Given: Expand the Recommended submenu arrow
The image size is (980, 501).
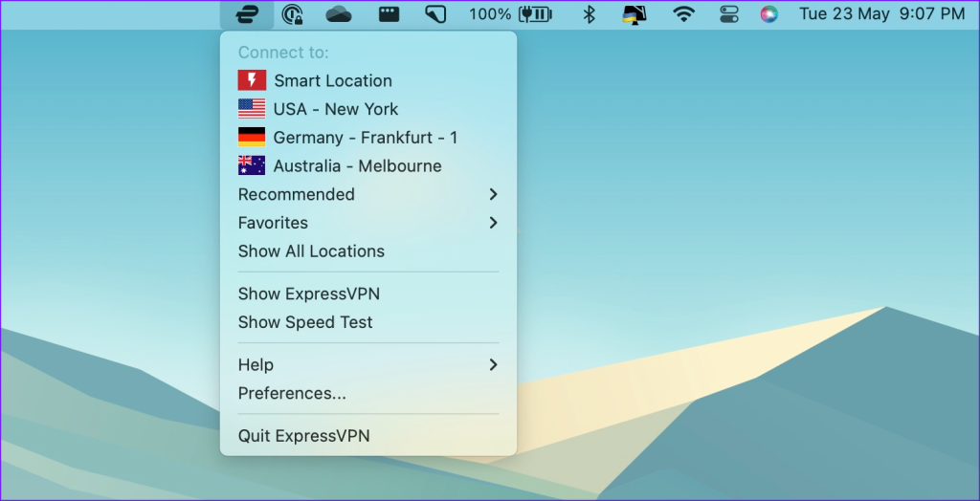Looking at the screenshot, I should pos(493,194).
